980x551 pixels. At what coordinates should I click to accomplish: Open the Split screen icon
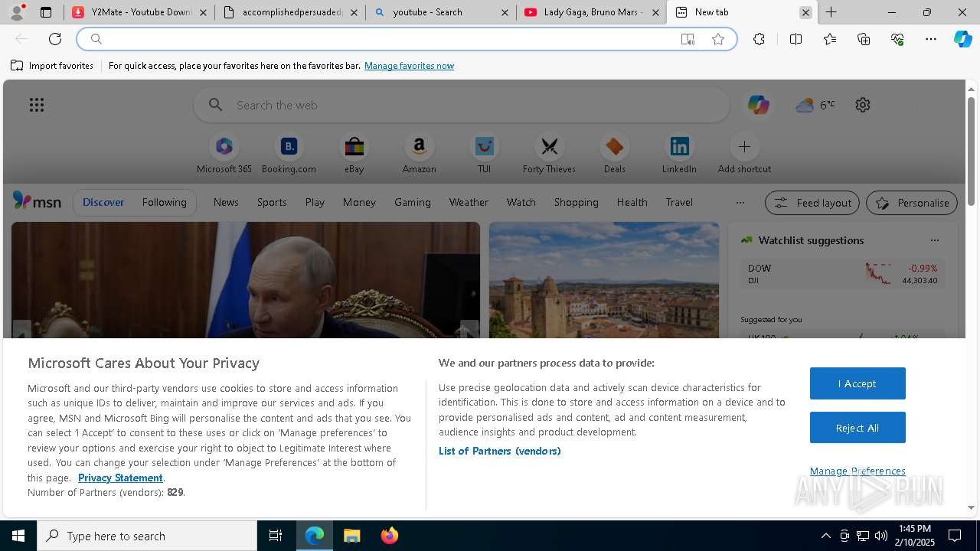click(795, 39)
